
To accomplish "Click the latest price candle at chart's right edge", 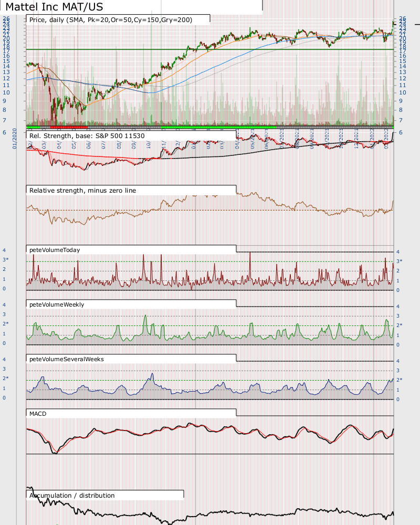I will tap(393, 25).
